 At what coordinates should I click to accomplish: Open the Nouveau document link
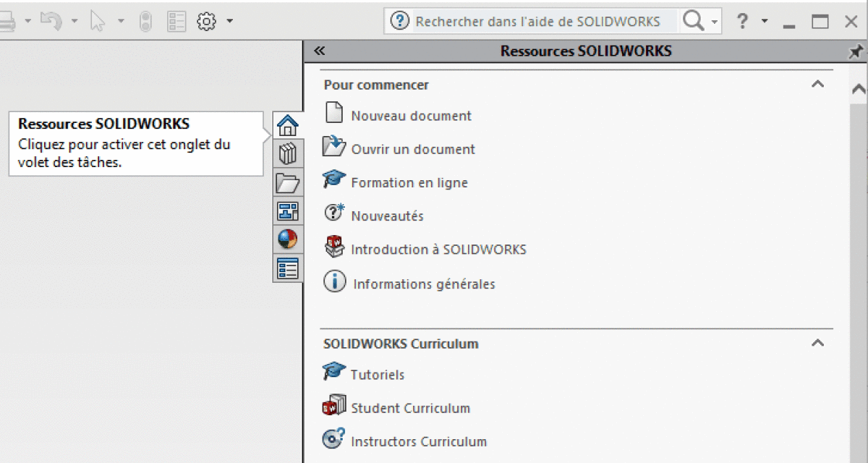(x=411, y=116)
